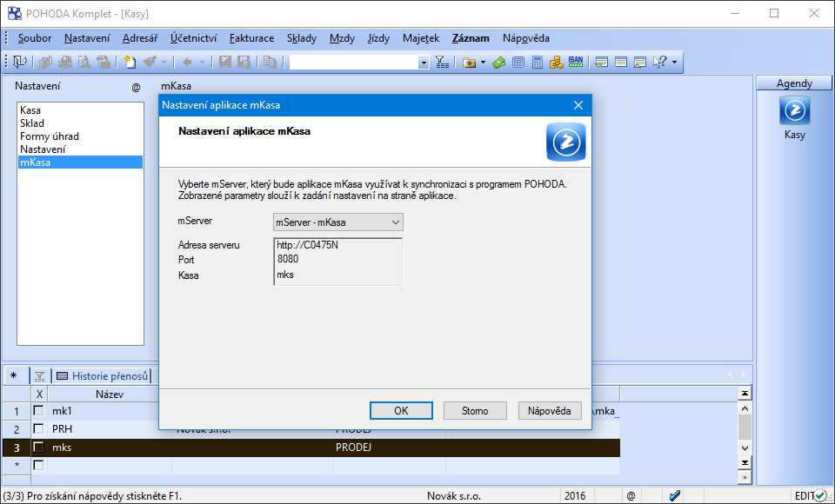Click the asterisk tab in the bottom table panel

tap(14, 375)
